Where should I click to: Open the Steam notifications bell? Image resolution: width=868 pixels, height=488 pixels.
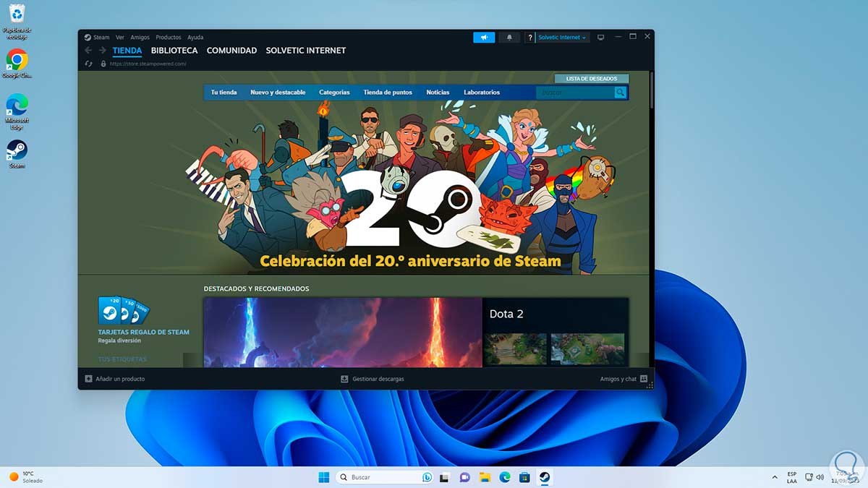[509, 38]
